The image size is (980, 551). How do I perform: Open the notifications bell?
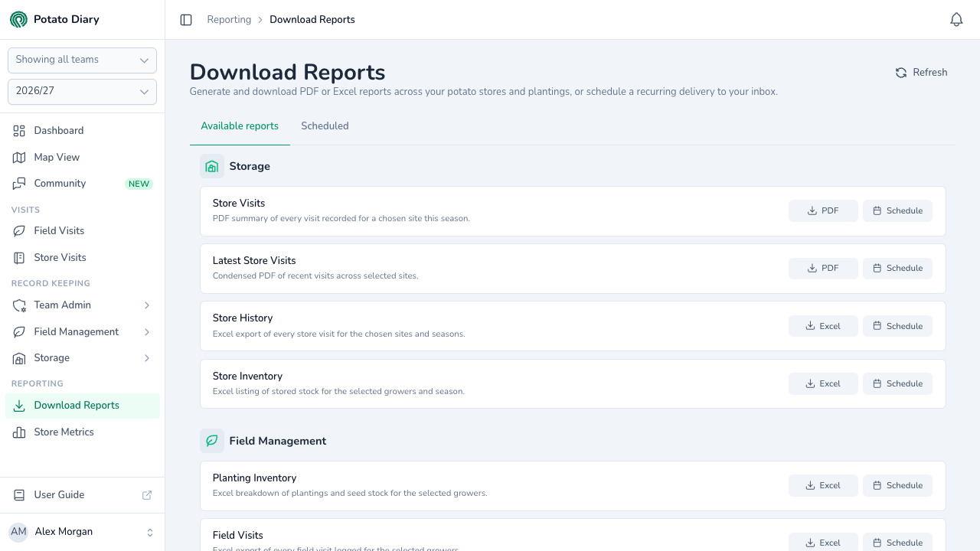(x=956, y=20)
